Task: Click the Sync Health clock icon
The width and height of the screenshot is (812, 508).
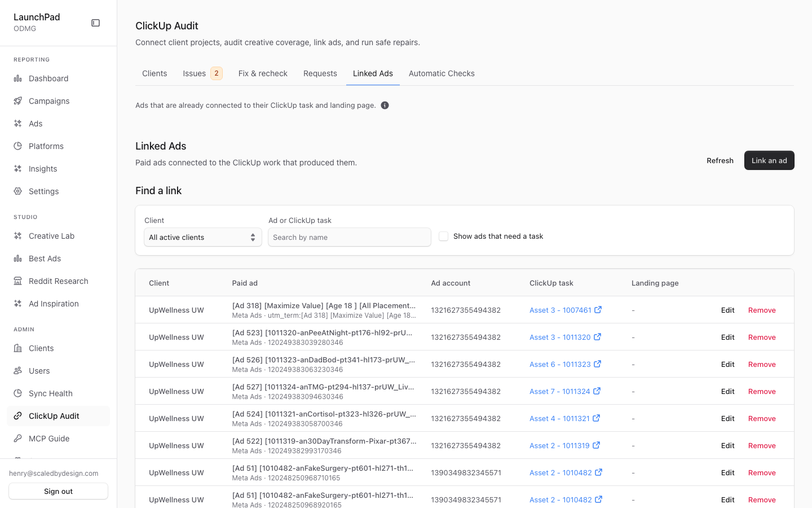Action: [x=18, y=393]
